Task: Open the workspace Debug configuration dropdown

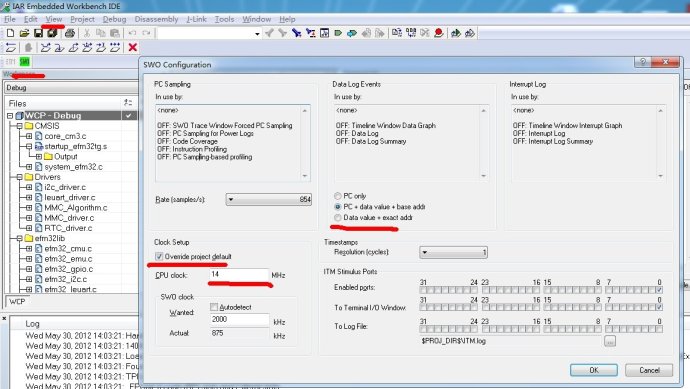Action: click(x=70, y=88)
